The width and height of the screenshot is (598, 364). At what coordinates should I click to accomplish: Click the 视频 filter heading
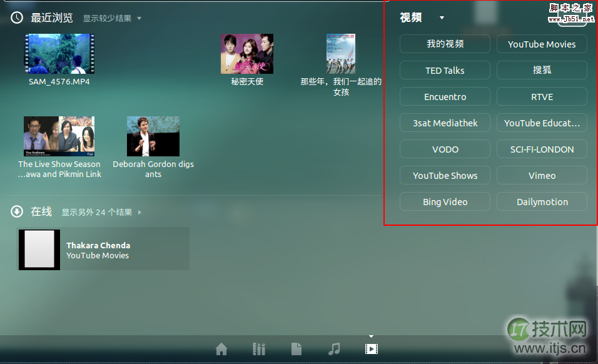click(x=411, y=18)
